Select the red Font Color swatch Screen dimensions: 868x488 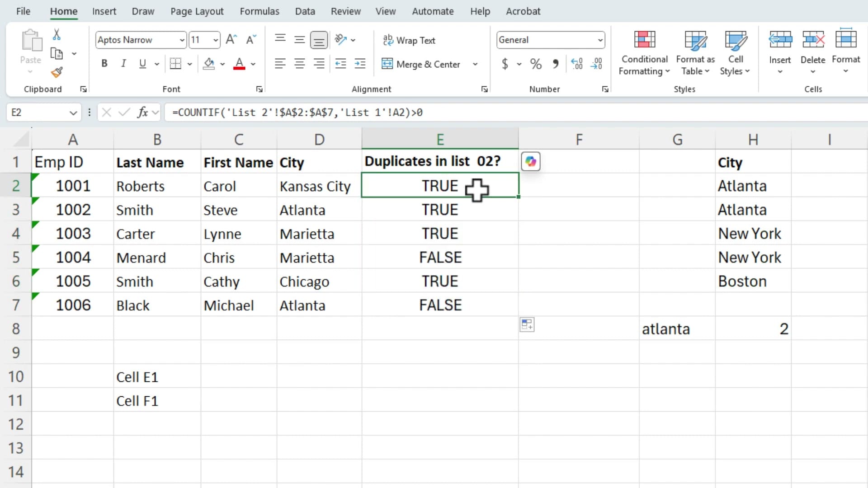click(x=239, y=64)
